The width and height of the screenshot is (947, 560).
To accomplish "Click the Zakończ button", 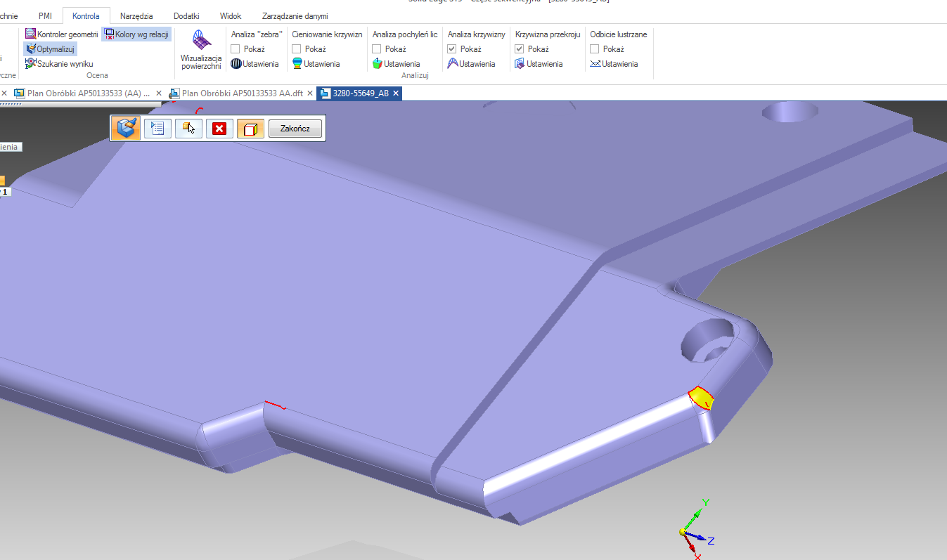I will [295, 129].
